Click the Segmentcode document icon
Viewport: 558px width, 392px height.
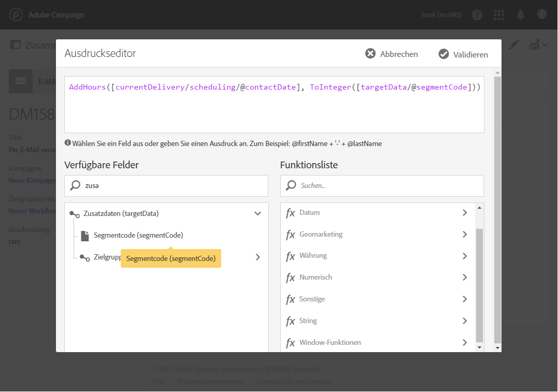coord(85,236)
